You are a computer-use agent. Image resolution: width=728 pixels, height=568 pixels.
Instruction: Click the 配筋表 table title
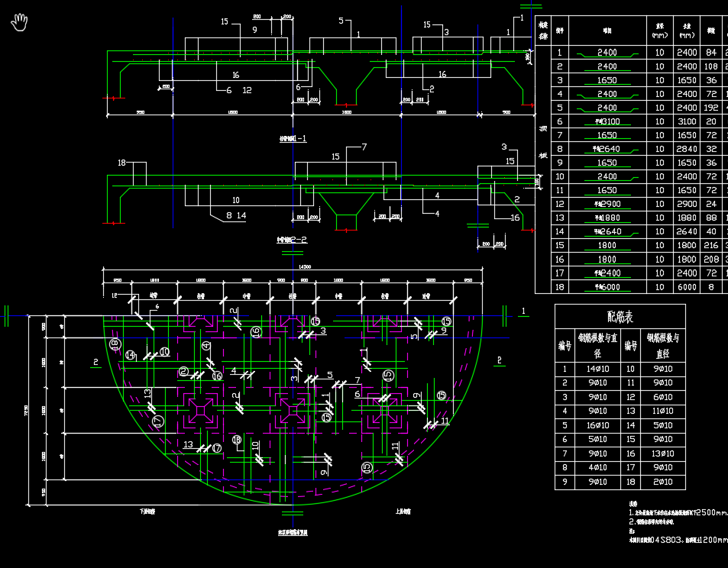click(620, 316)
